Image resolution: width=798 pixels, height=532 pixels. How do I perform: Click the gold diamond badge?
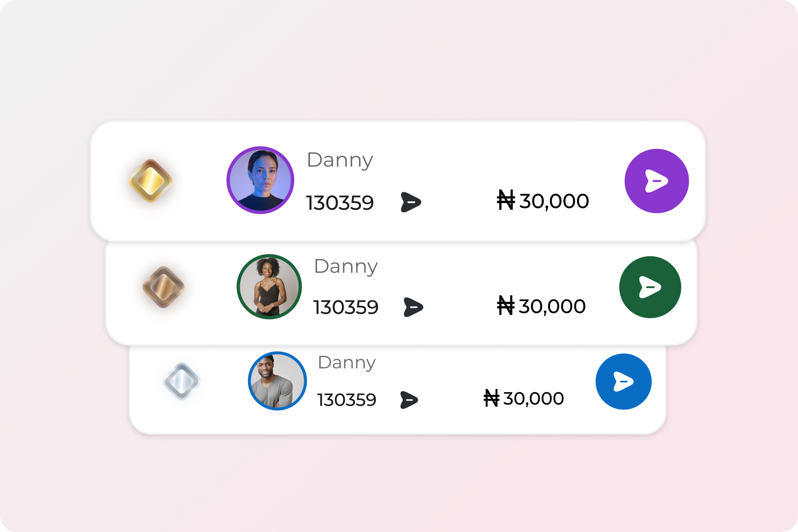click(150, 181)
